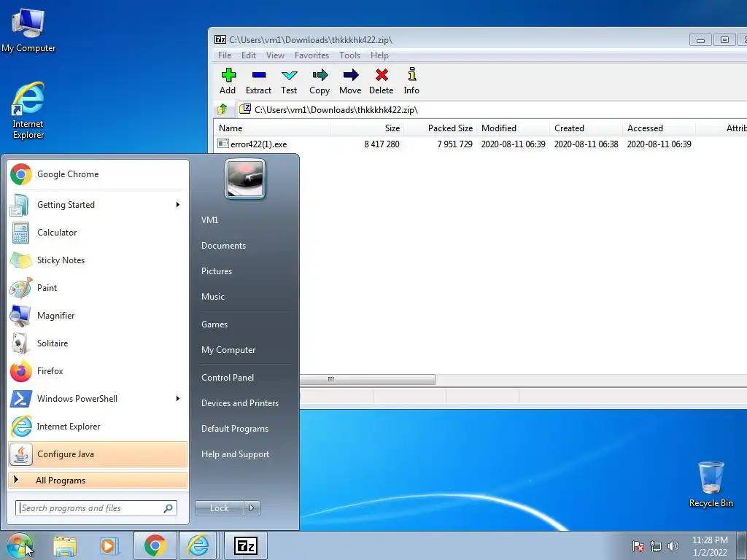Viewport: 747px width, 560px height.
Task: Run Test on the archive
Action: point(289,82)
